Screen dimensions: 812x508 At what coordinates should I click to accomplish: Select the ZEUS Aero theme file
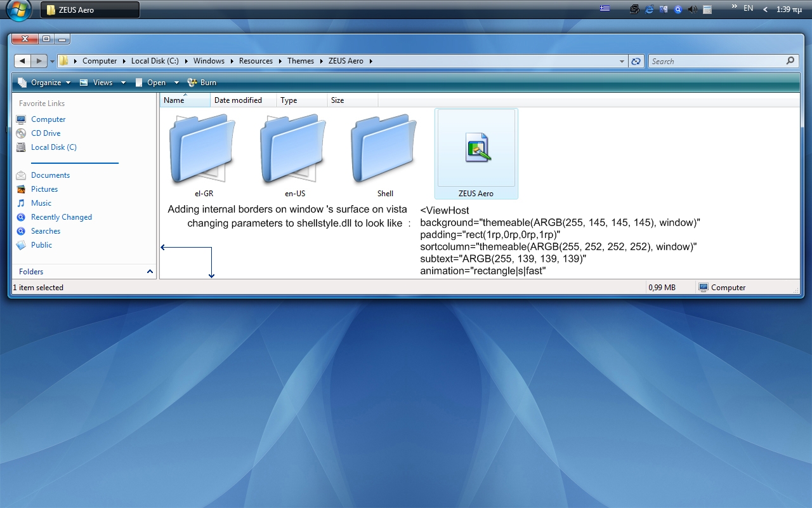476,154
